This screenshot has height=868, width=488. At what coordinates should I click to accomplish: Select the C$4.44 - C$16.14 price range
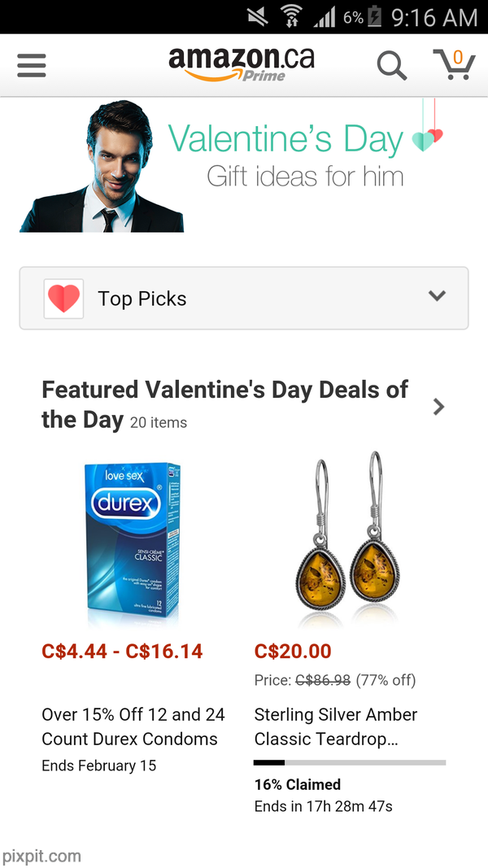(122, 652)
